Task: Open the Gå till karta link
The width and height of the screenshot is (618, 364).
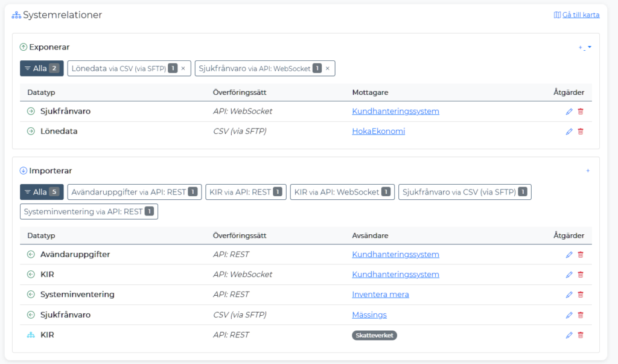Action: (x=576, y=15)
